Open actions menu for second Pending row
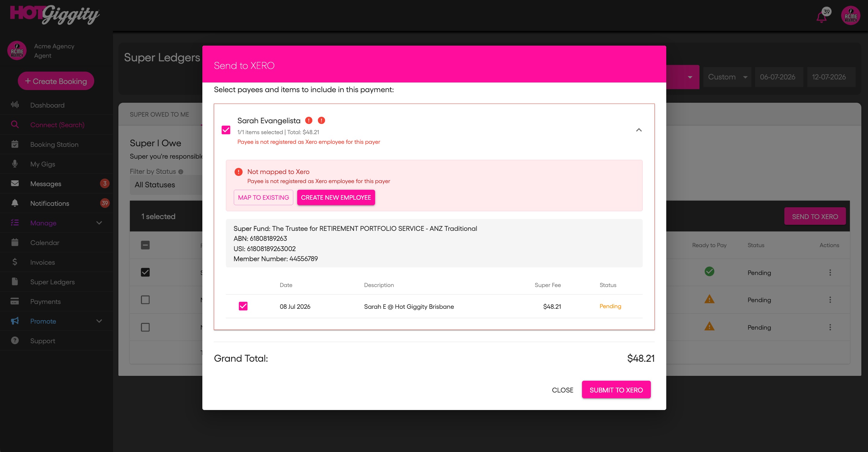 pyautogui.click(x=830, y=300)
